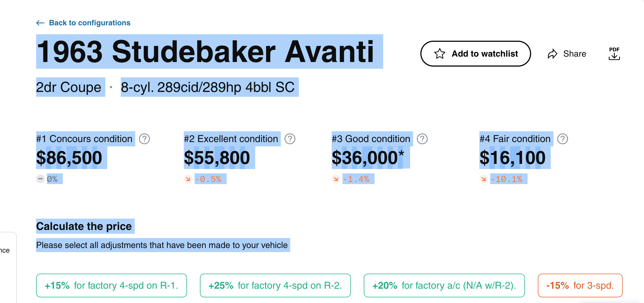Open help for #2 Excellent condition
This screenshot has height=303, width=644.
pos(290,139)
